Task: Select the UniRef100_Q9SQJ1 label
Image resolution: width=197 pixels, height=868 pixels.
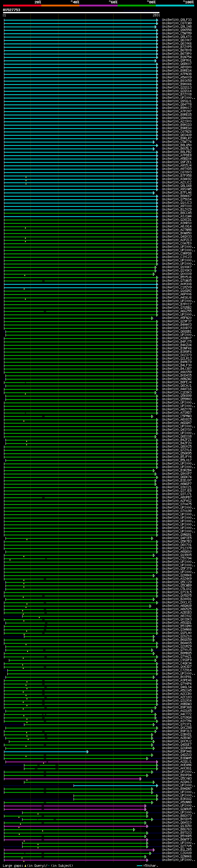Action: (177, 101)
